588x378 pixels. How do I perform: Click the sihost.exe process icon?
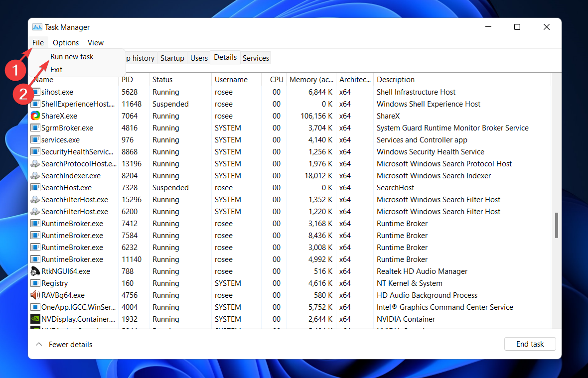35,92
